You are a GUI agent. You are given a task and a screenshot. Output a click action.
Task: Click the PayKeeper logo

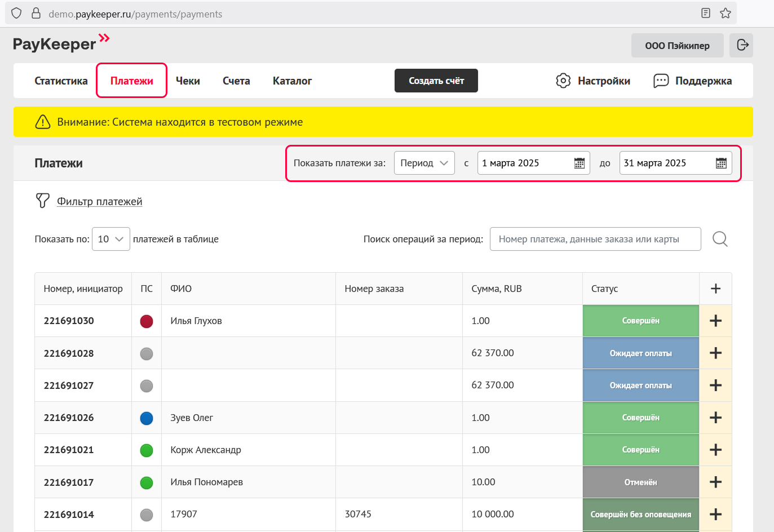[x=61, y=43]
